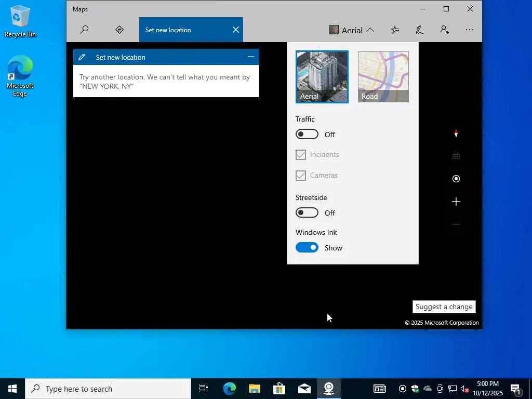Choose the Aerial map view thumbnail
The height and width of the screenshot is (399, 532).
tap(322, 77)
